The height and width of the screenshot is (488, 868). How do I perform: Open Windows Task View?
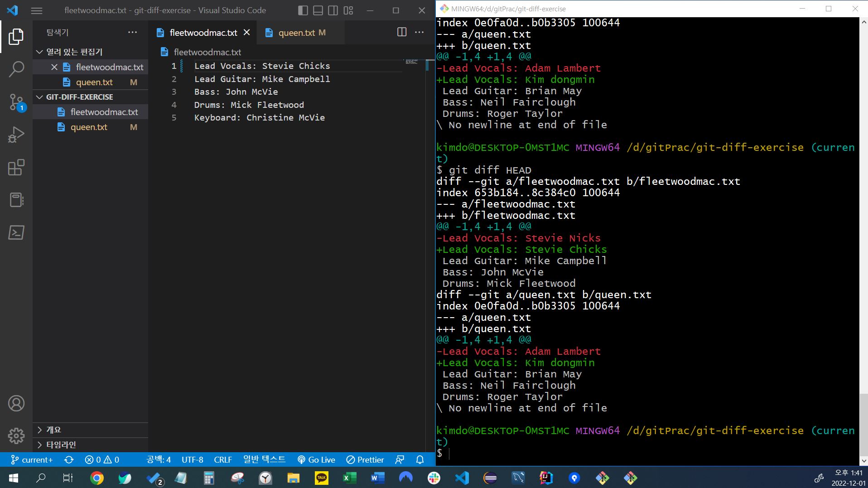tap(68, 478)
